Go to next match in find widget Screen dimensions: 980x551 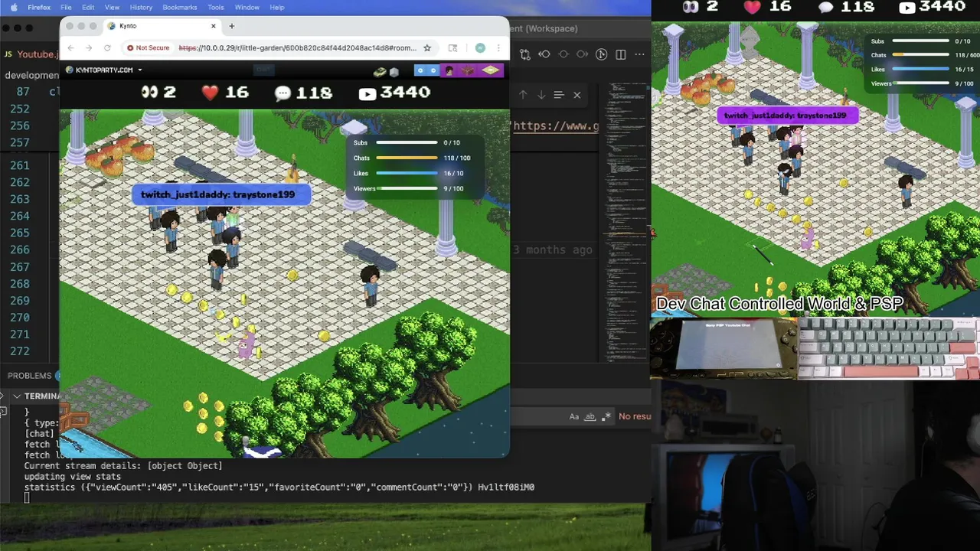541,95
